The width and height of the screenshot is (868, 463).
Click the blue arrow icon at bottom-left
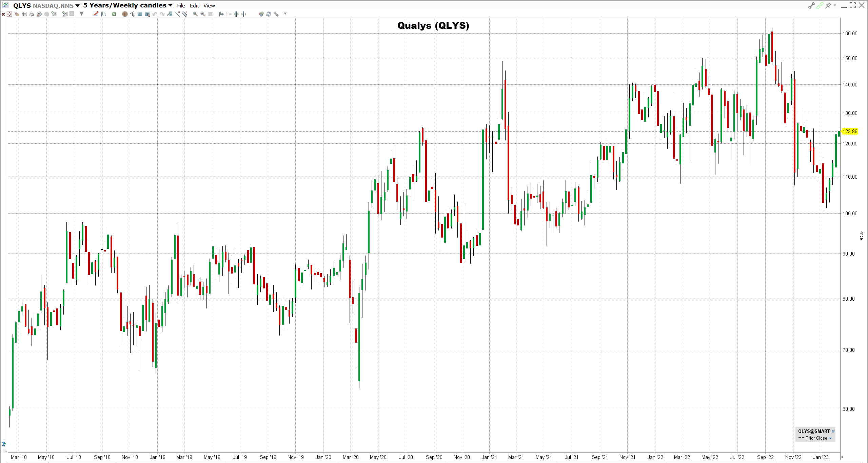[x=4, y=444]
